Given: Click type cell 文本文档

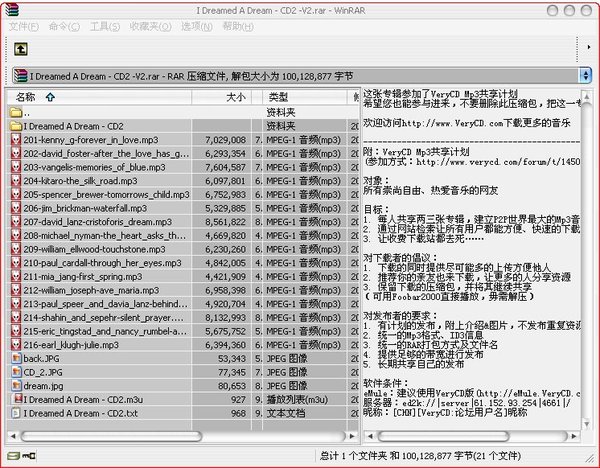Looking at the screenshot, I should [286, 413].
